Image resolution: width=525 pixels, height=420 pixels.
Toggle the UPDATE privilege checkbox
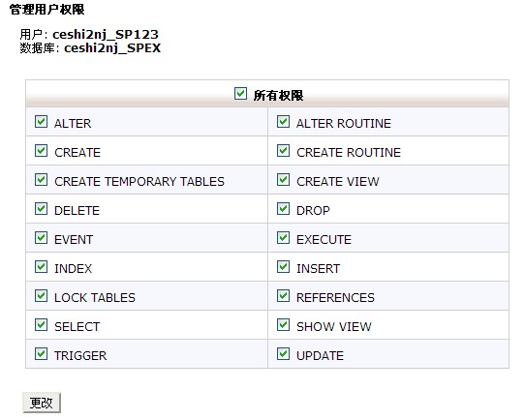click(283, 354)
